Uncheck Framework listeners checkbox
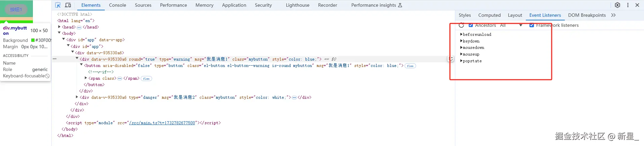The height and width of the screenshot is (146, 644). [532, 25]
